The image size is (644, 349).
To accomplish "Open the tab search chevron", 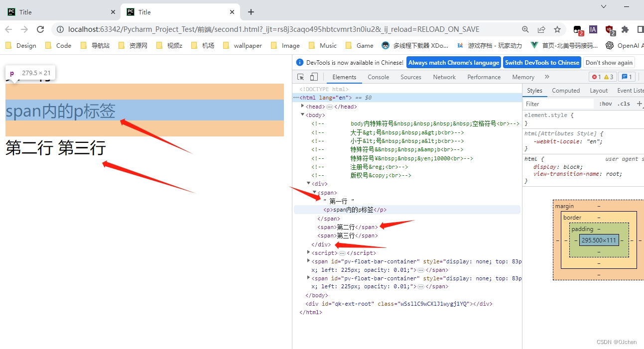I will (x=604, y=6).
